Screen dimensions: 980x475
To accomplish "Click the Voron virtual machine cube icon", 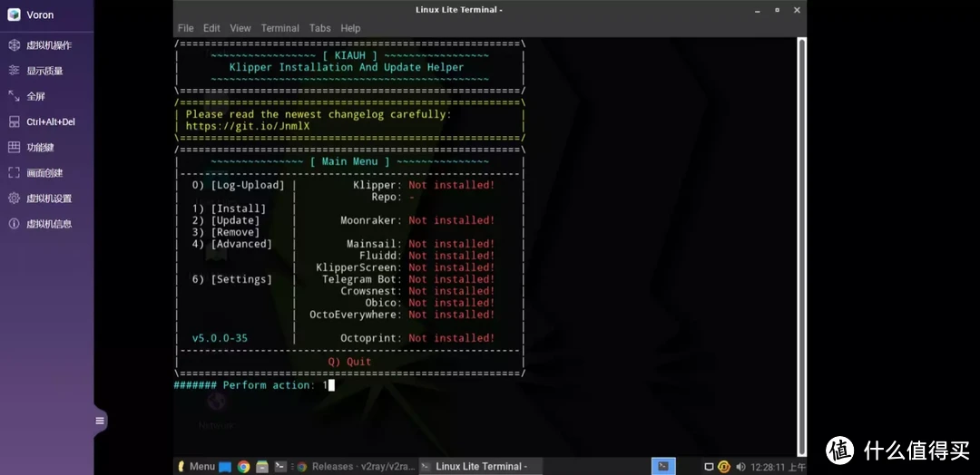I will click(x=14, y=15).
